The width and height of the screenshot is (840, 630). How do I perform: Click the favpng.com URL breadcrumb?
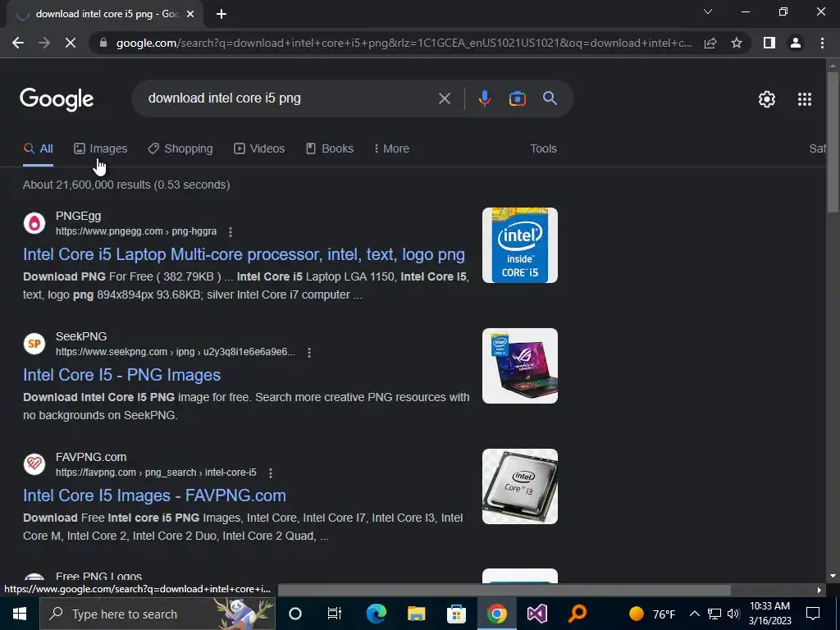point(156,472)
